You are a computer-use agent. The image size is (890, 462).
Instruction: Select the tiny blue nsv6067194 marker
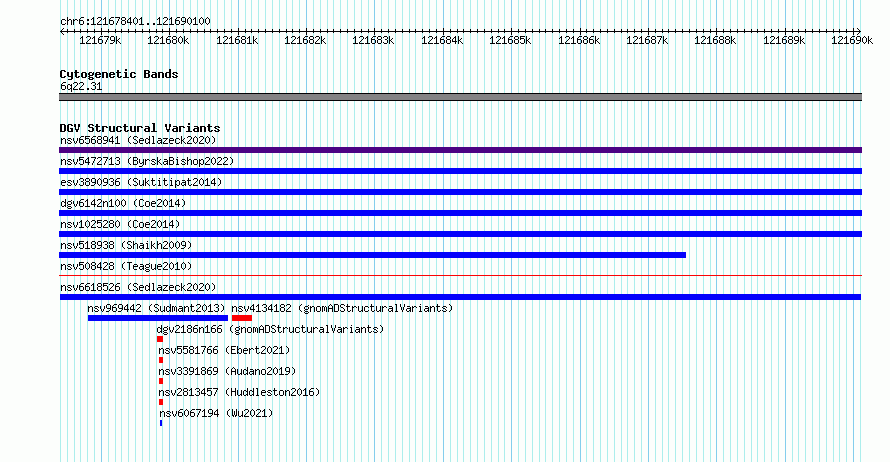pos(161,423)
